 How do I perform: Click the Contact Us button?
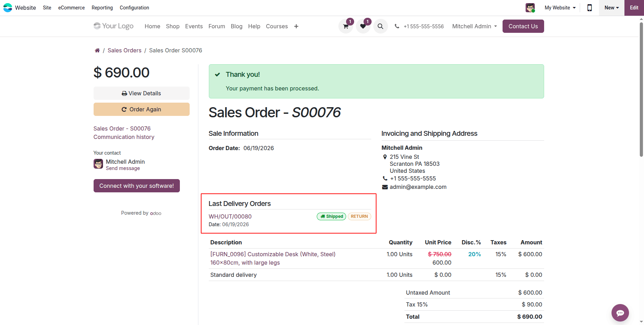[x=523, y=26]
